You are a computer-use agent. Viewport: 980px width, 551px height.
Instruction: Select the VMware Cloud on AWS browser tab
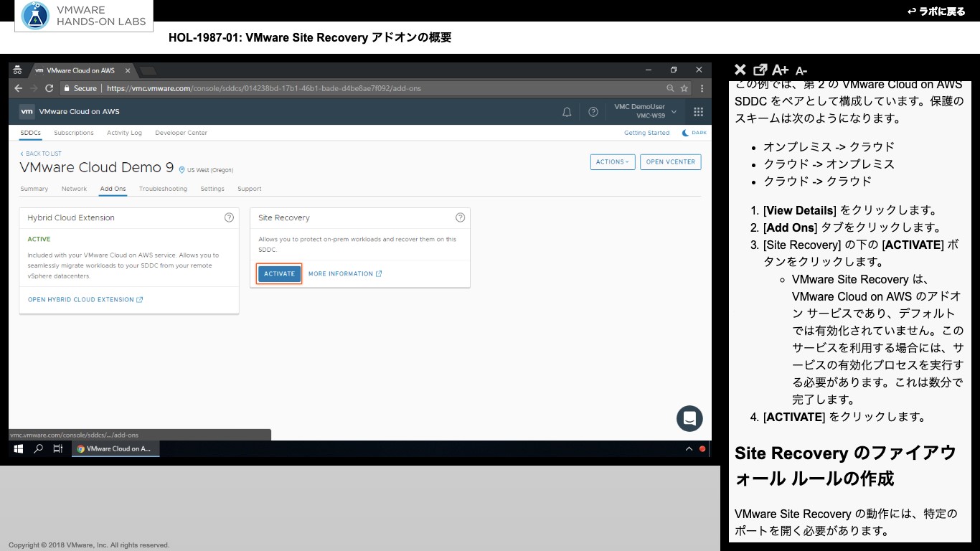(x=81, y=70)
